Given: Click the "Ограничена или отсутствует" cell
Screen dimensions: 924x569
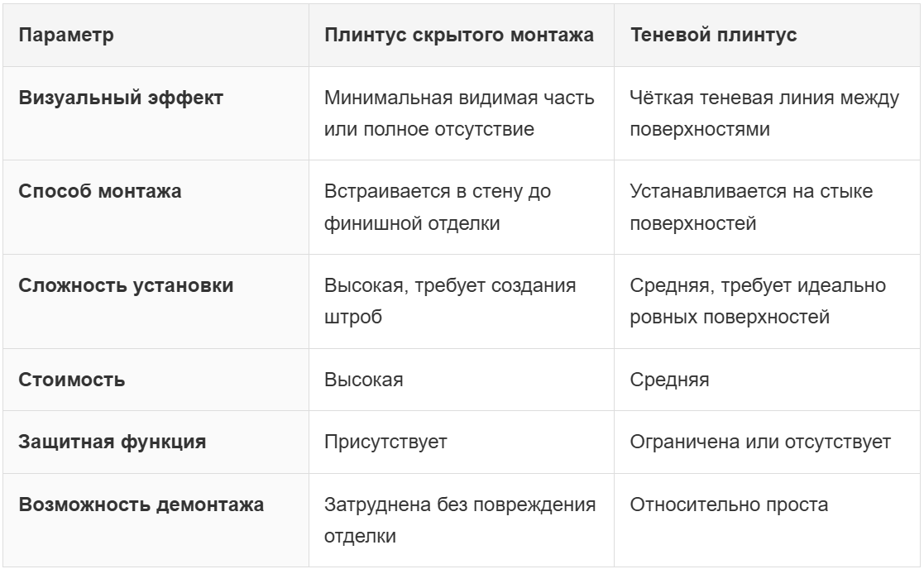Looking at the screenshot, I should coord(760,442).
